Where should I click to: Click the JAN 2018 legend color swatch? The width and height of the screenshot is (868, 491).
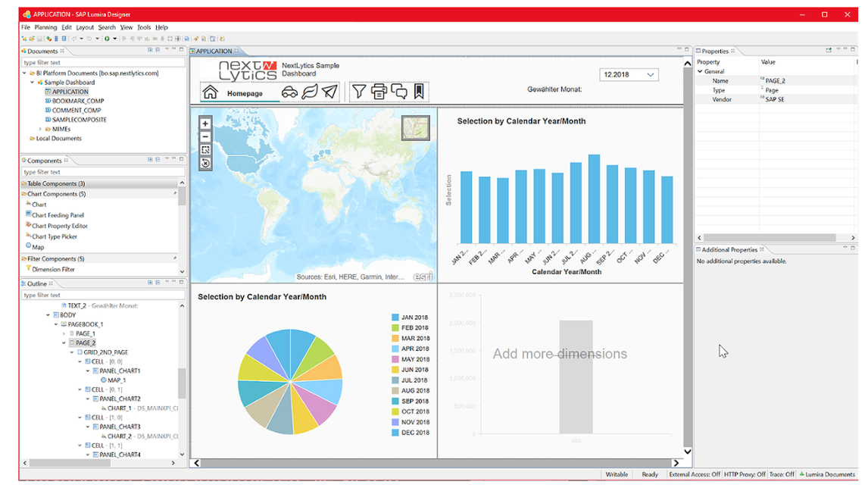coord(395,317)
